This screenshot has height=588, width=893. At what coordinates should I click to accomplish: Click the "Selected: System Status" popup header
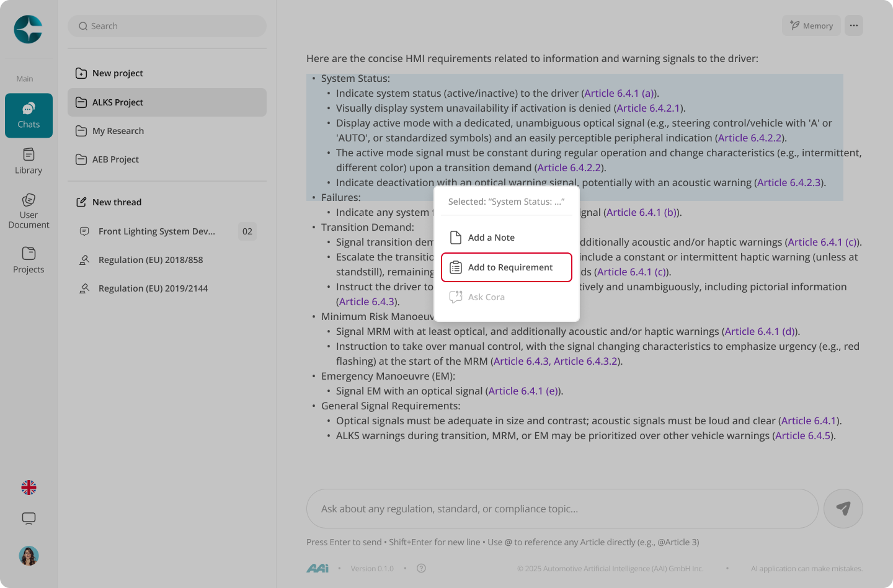507,202
